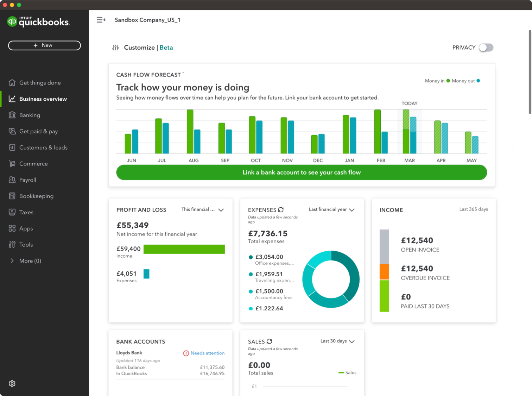Click the Sandbox Company_US_1 name

coord(147,20)
